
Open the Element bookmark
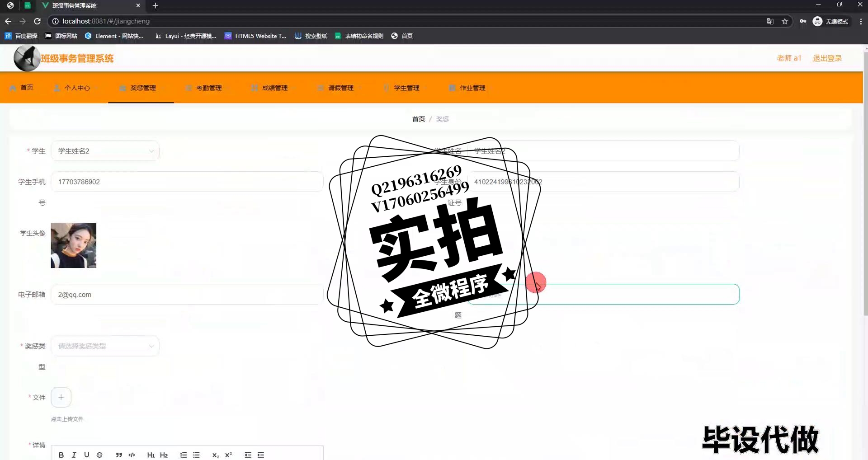pos(114,36)
